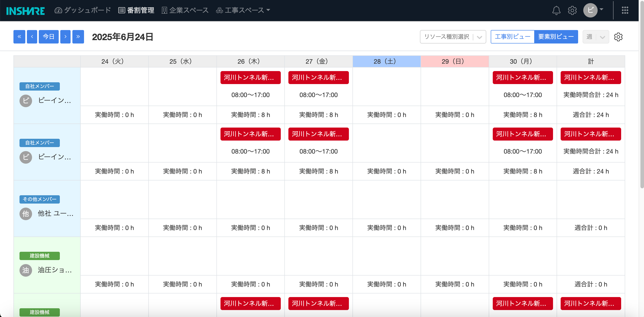The image size is (644, 317).
Task: Open the apps grid launcher
Action: coord(625,10)
